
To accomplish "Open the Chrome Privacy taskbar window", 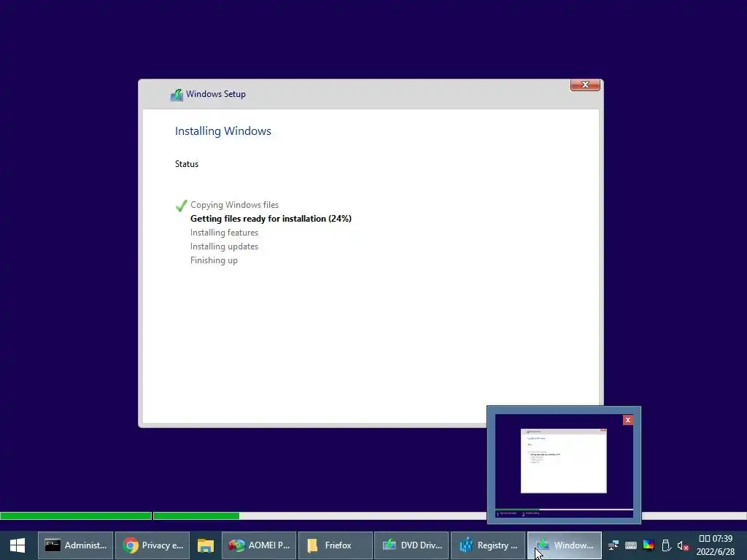I will (152, 545).
